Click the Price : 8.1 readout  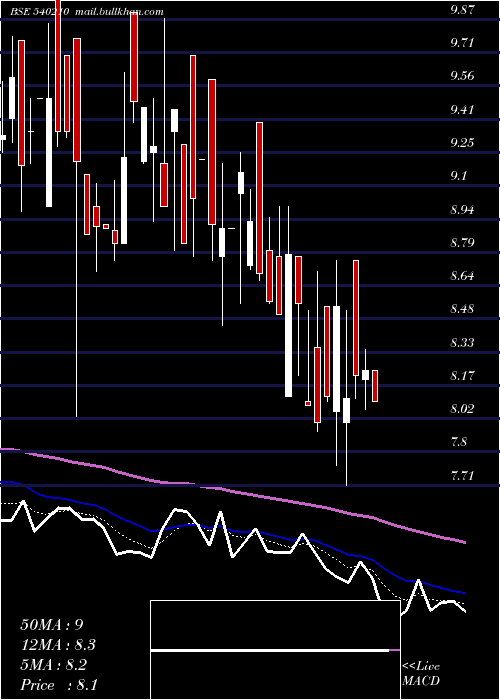59,685
